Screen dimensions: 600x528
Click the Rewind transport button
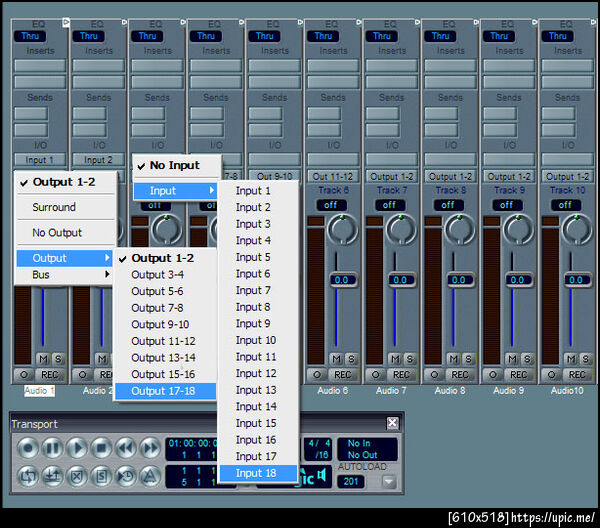click(x=126, y=448)
